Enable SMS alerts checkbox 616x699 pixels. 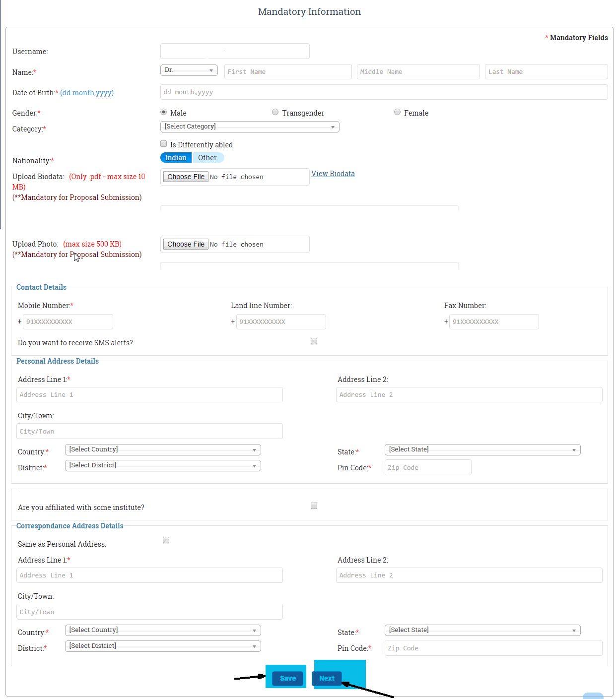[x=314, y=341]
